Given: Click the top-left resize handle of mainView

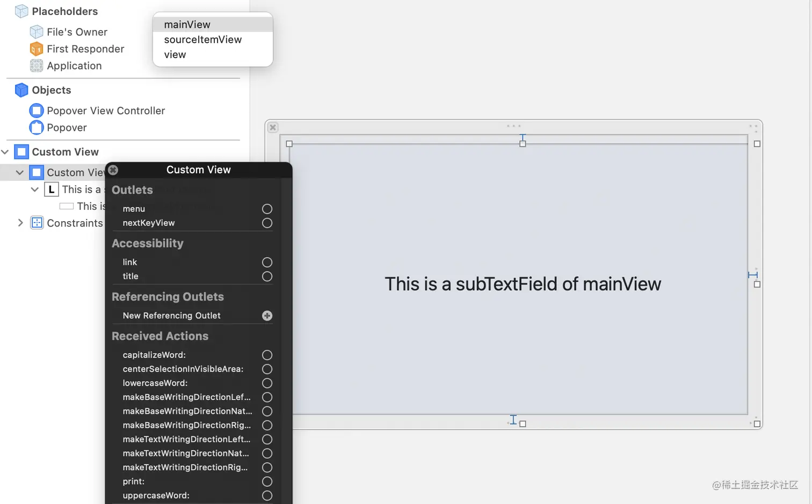Looking at the screenshot, I should tap(289, 144).
